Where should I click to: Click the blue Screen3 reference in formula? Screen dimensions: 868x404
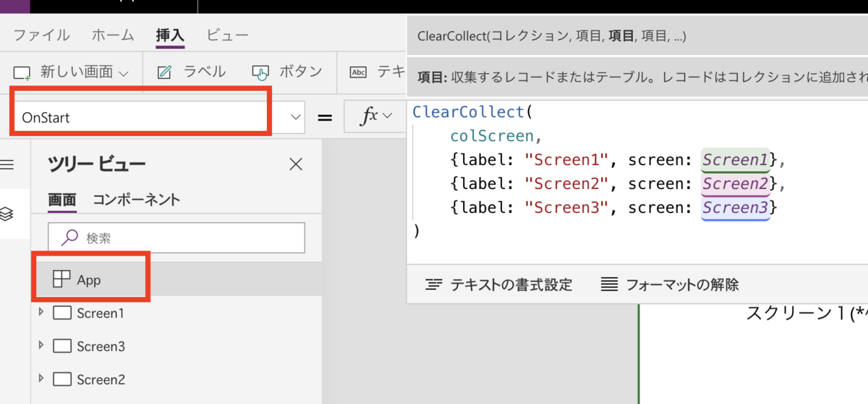pos(736,208)
